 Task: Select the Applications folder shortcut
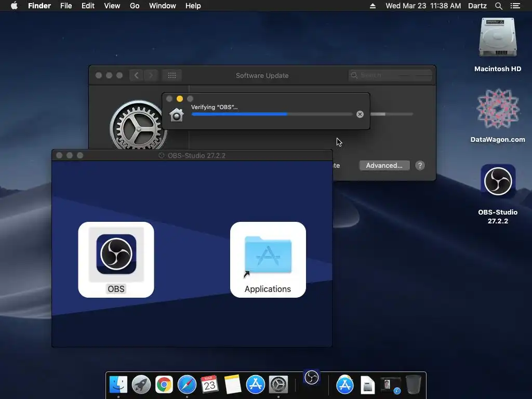point(268,255)
